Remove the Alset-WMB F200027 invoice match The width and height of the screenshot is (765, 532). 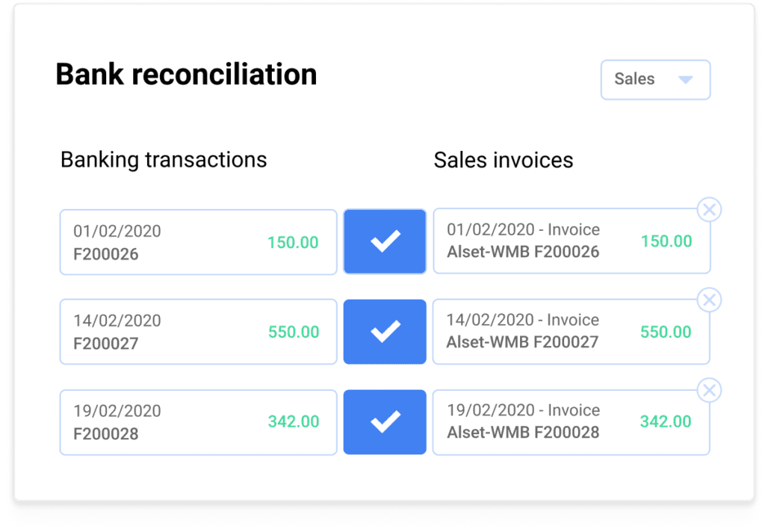coord(709,300)
